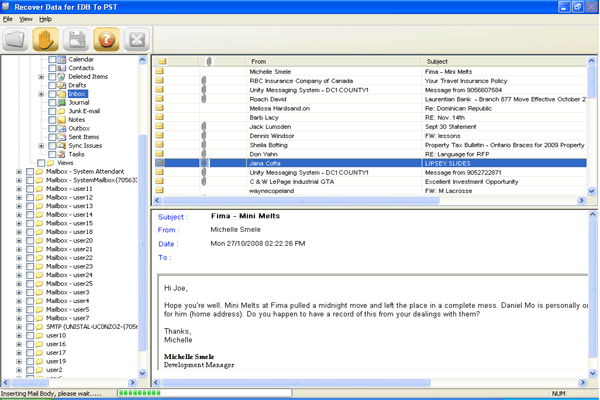600x400 pixels.
Task: Open the File menu
Action: click(x=8, y=19)
